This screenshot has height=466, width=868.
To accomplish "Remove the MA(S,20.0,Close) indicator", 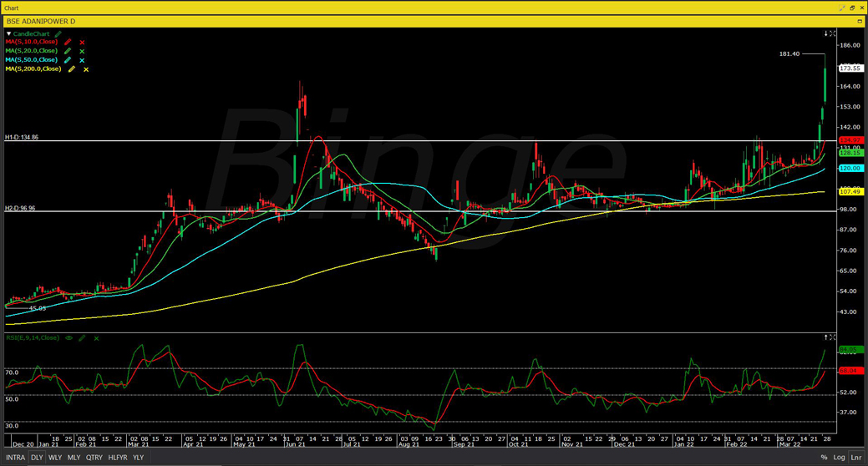I will pos(82,52).
